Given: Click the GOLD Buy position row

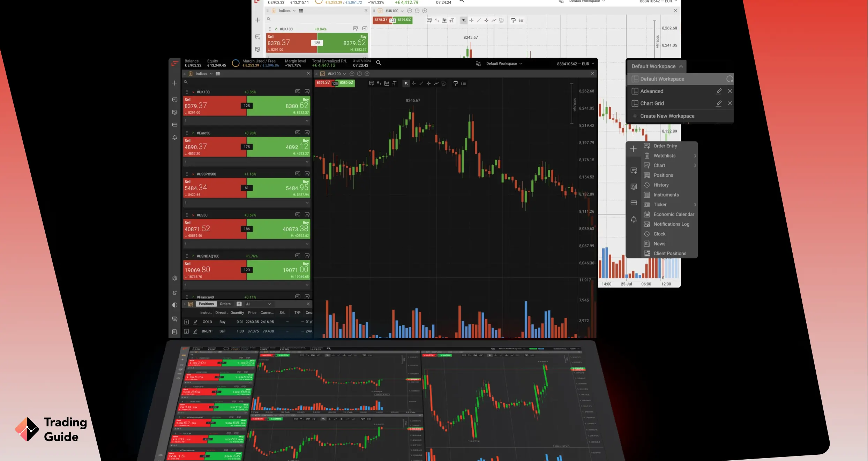Looking at the screenshot, I should (247, 321).
